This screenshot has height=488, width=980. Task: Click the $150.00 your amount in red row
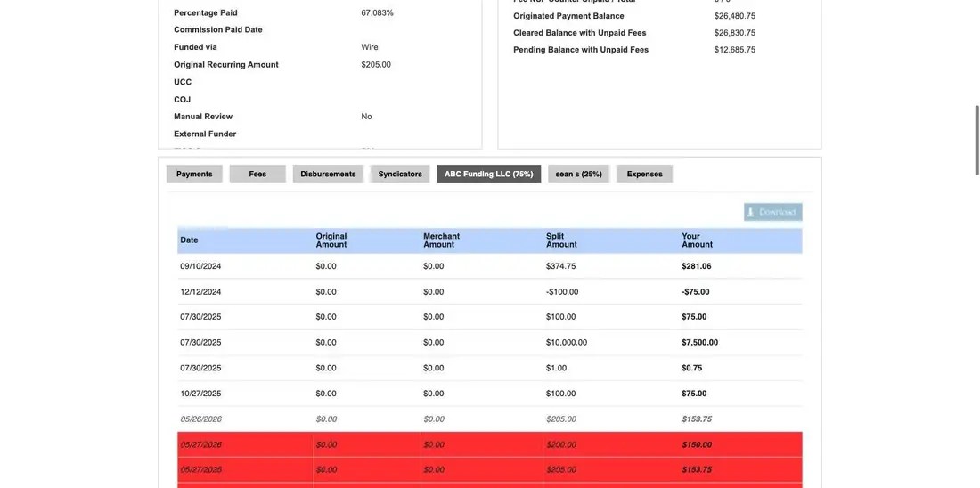[x=697, y=445]
